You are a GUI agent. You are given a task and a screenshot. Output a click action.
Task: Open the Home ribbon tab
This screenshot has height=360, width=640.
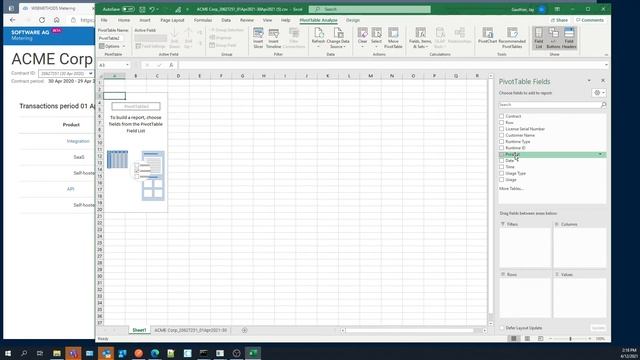pos(124,20)
